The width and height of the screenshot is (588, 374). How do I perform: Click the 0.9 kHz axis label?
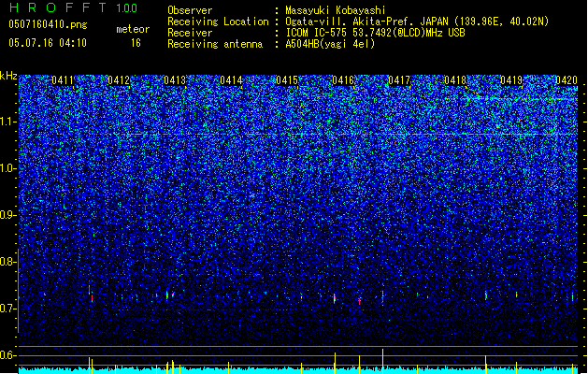pyautogui.click(x=8, y=215)
